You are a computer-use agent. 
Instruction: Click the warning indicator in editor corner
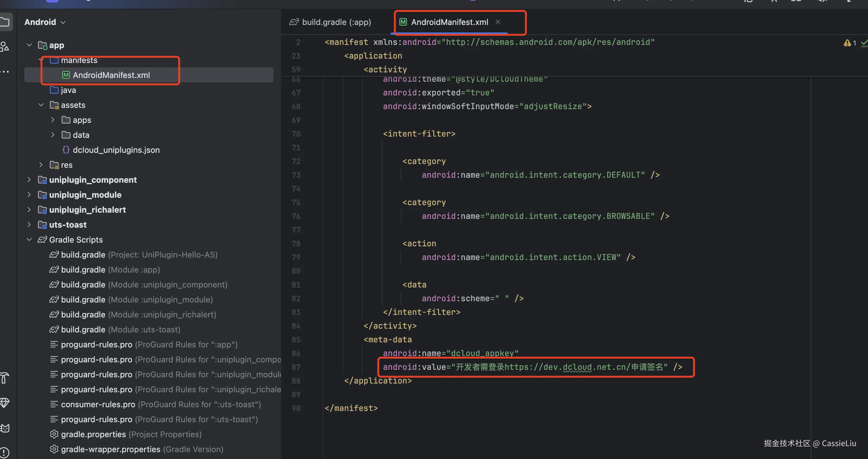click(850, 43)
